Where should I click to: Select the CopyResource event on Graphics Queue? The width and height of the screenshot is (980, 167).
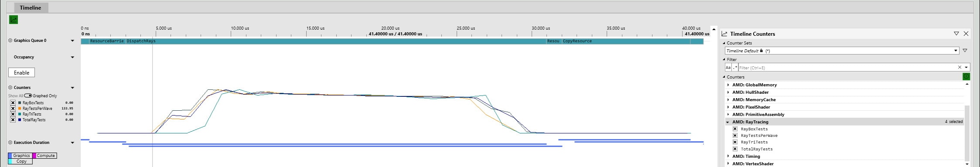tap(626, 41)
